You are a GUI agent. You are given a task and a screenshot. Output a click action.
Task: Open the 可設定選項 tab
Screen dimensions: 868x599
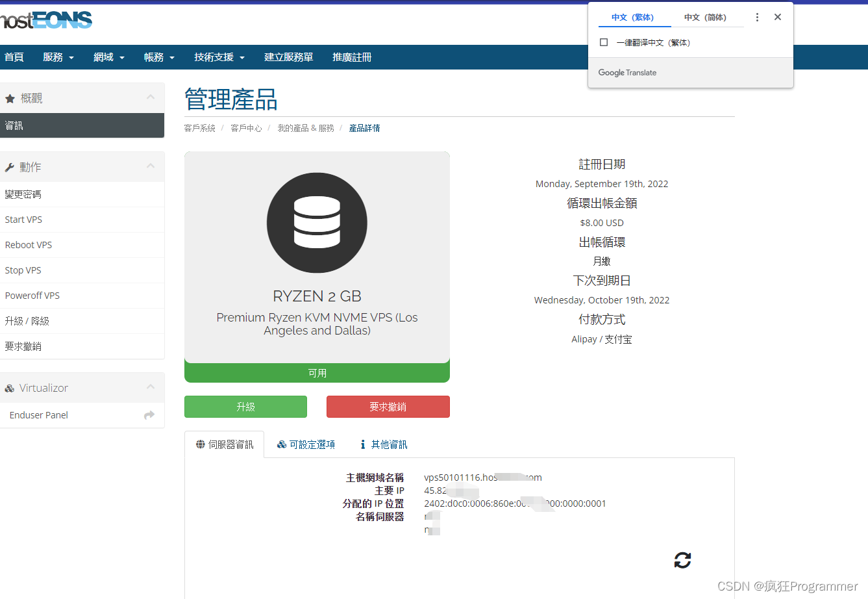pyautogui.click(x=312, y=444)
